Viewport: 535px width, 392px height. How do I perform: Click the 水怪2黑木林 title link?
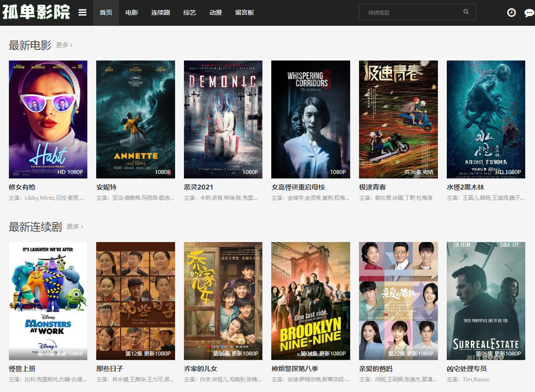click(466, 187)
